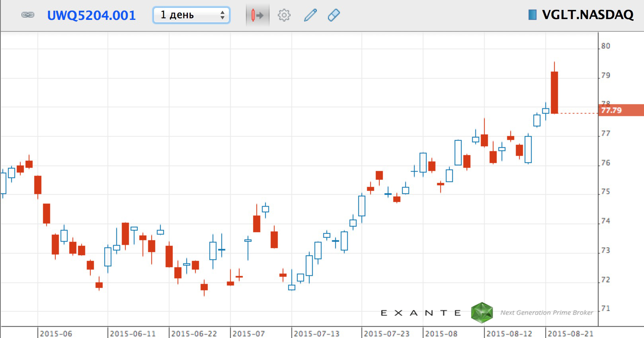Click the 2015-06-11 date axis label
Image resolution: width=644 pixels, height=338 pixels.
(133, 333)
